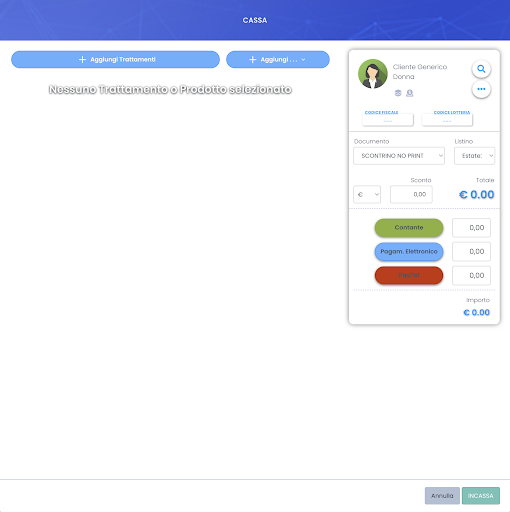Click the Codice Fiscale field
Viewport: 510px width, 512px height.
click(388, 120)
